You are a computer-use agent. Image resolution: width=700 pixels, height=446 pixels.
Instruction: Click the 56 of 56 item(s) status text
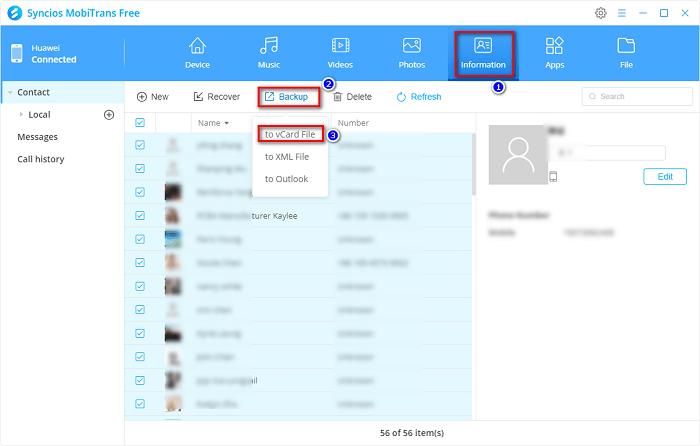(x=412, y=433)
